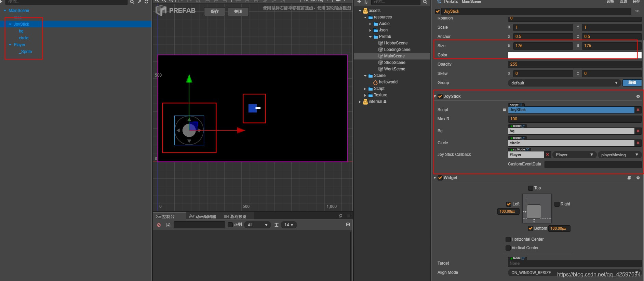Open the white Color swatch picker
The height and width of the screenshot is (281, 644).
click(x=575, y=55)
